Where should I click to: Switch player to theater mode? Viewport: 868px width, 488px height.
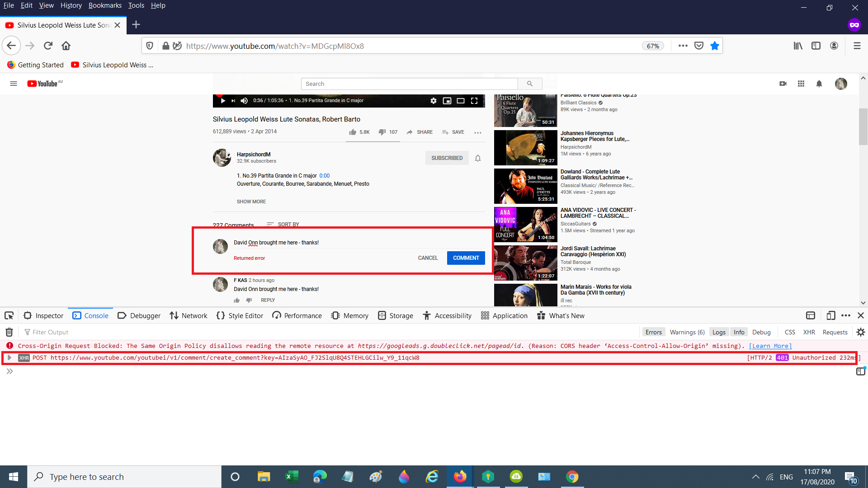pos(461,101)
